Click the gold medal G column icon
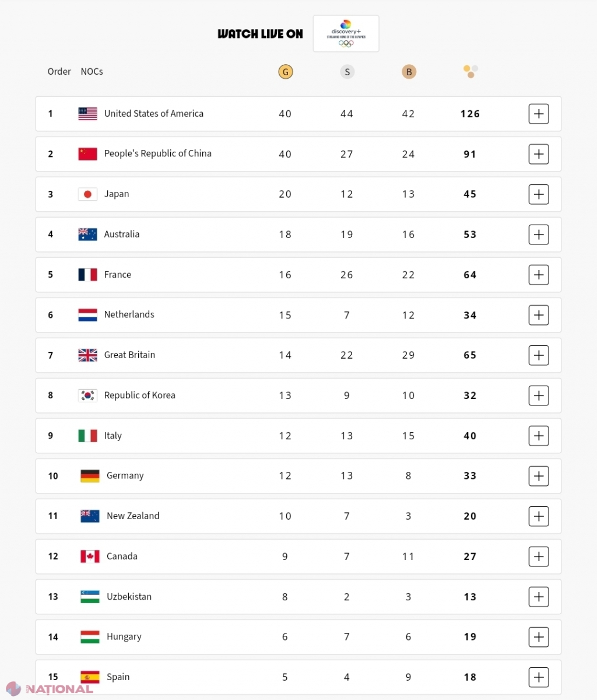This screenshot has width=597, height=700. (285, 72)
